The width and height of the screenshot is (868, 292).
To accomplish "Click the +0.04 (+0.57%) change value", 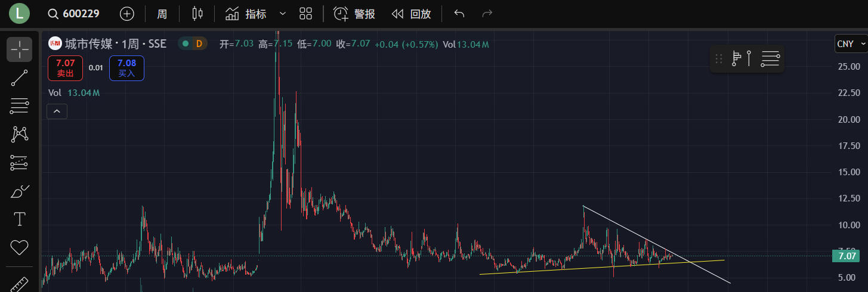I will (406, 44).
